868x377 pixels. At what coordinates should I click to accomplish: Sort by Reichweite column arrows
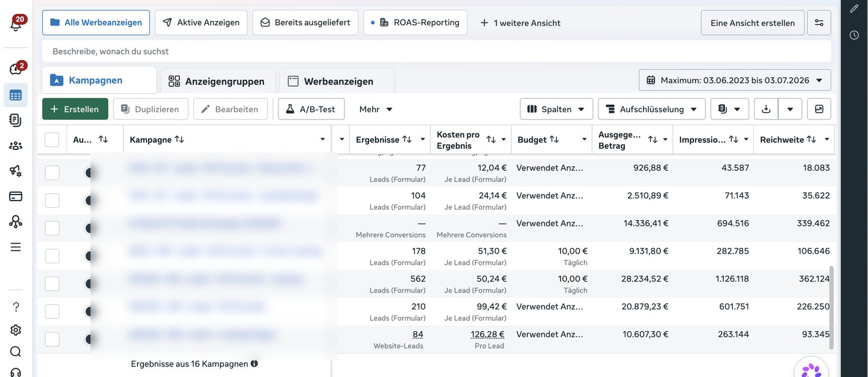(x=811, y=140)
